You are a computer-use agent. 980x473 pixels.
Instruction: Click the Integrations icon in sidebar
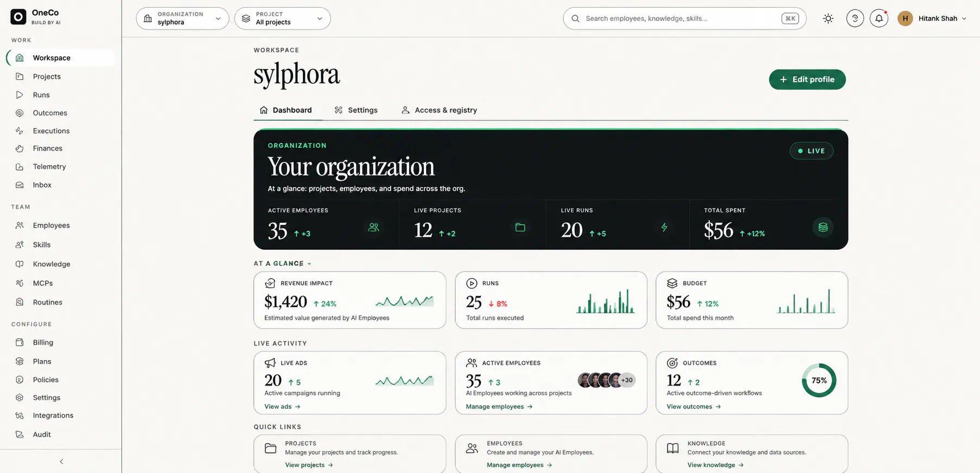coord(20,415)
